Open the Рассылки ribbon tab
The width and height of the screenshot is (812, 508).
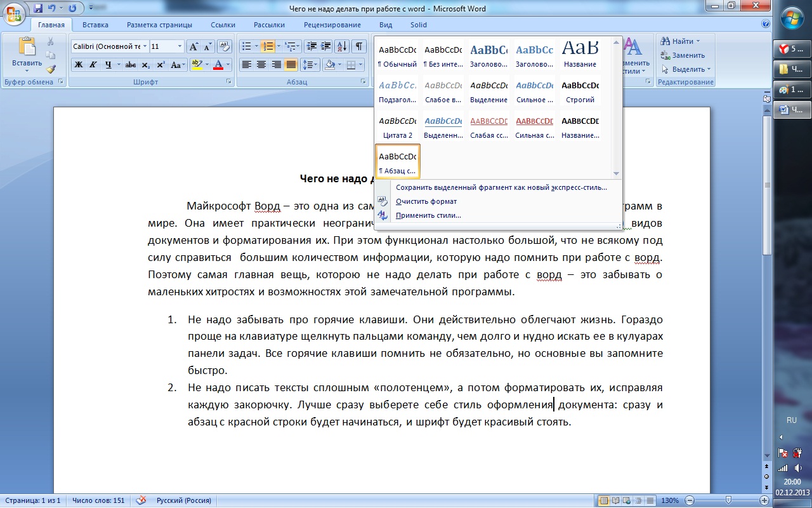click(269, 25)
